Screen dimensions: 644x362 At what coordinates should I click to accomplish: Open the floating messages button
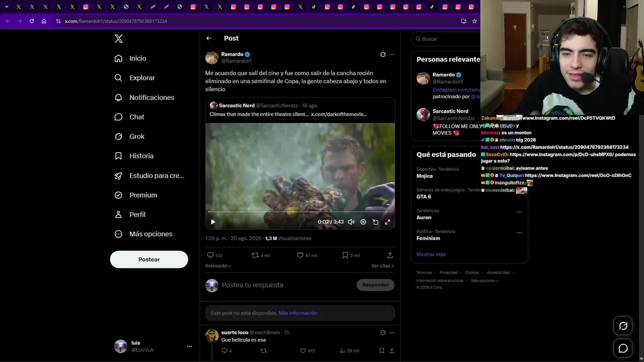coord(623,348)
